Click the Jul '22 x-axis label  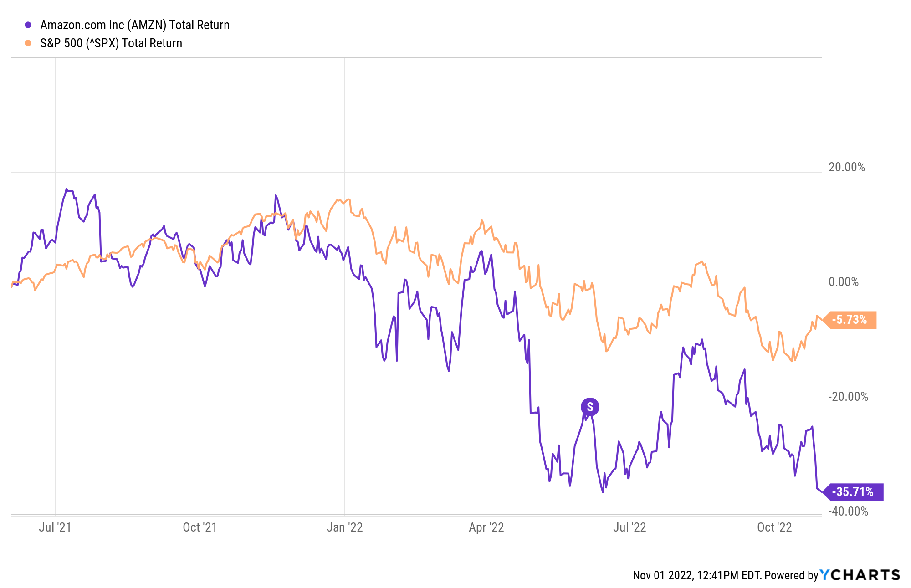tap(630, 527)
